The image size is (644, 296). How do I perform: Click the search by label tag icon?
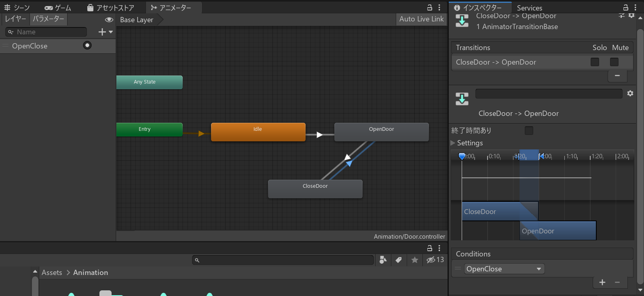(x=399, y=260)
